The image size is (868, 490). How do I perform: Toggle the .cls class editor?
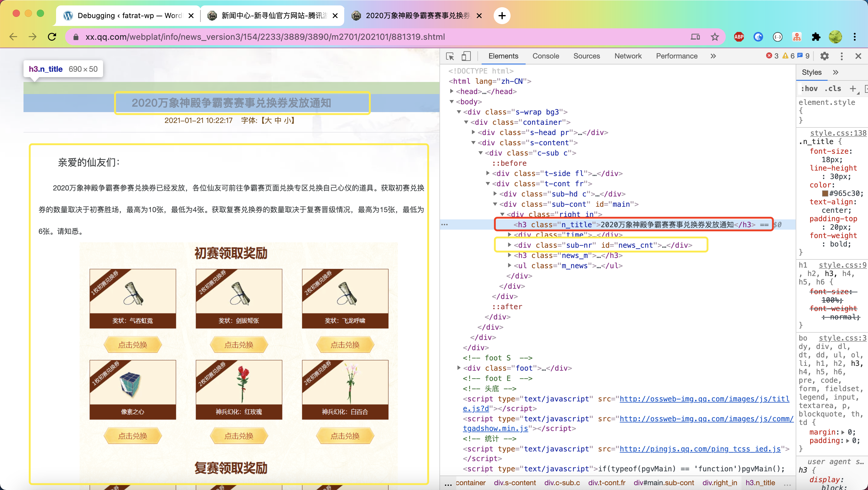(x=833, y=89)
